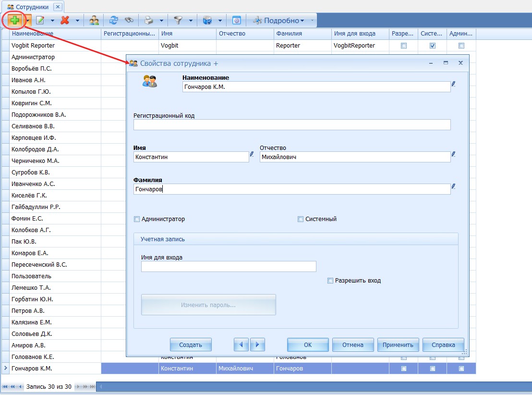Click the red X delete icon

coord(65,20)
